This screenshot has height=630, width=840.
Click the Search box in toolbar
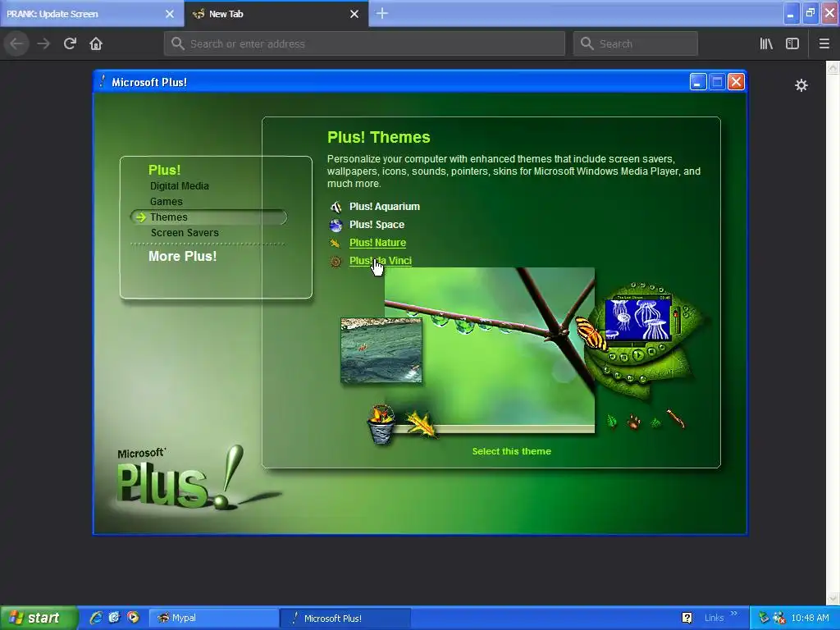coord(636,43)
